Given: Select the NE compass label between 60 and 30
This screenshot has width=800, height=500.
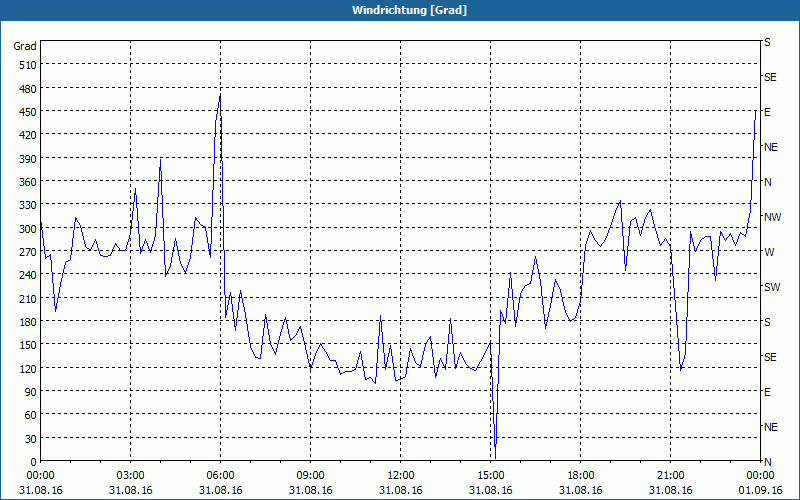Looking at the screenshot, I should [770, 427].
